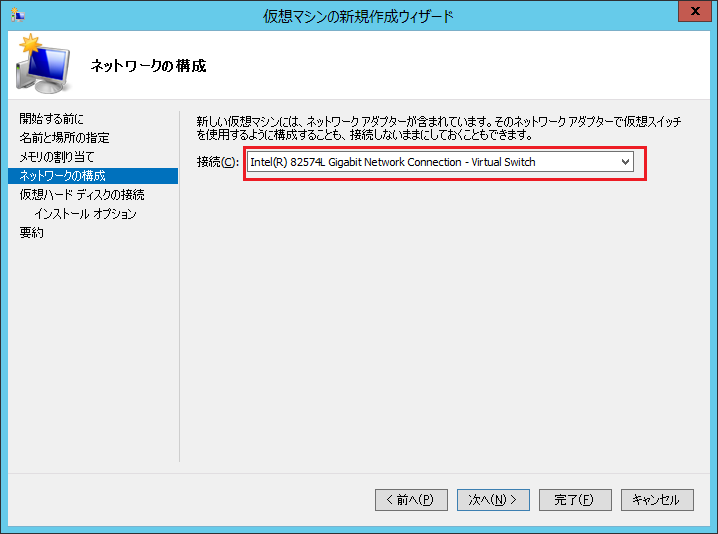Viewport: 718px width, 534px height.
Task: Go to the インストール オプション step
Action: 85,214
